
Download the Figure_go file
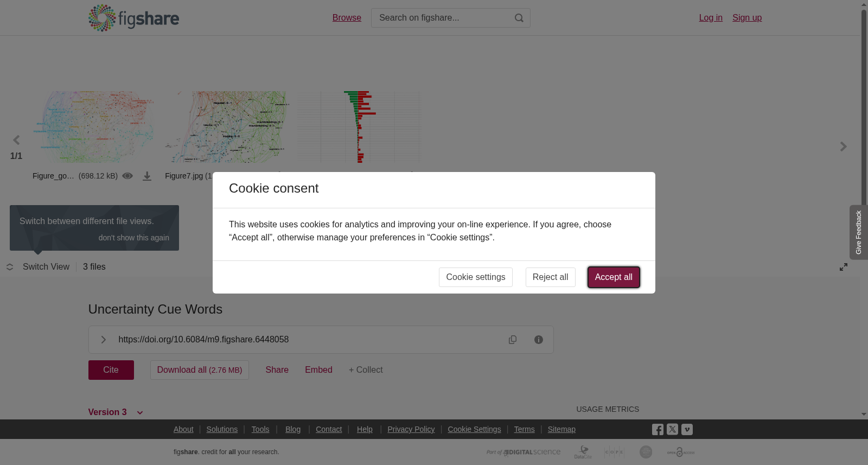point(147,176)
